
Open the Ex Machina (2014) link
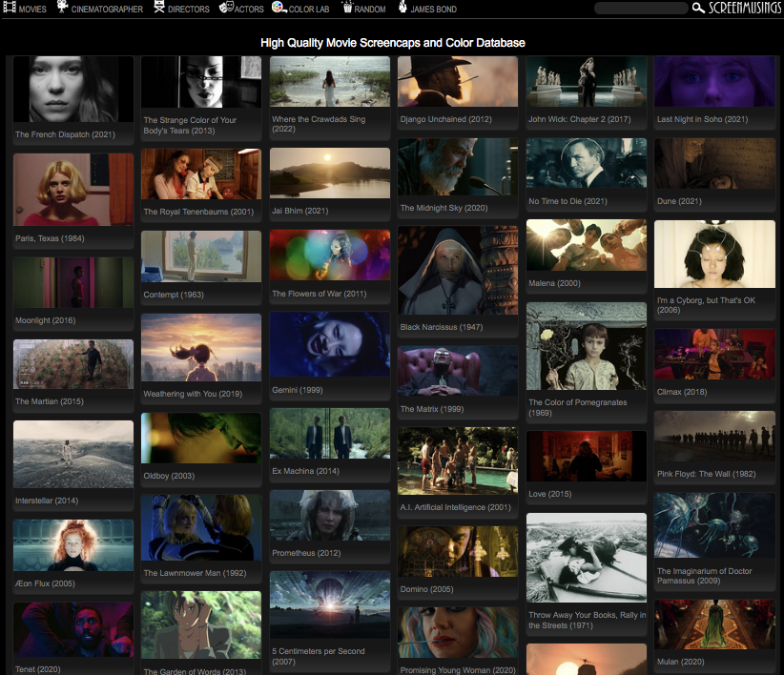pyautogui.click(x=305, y=471)
